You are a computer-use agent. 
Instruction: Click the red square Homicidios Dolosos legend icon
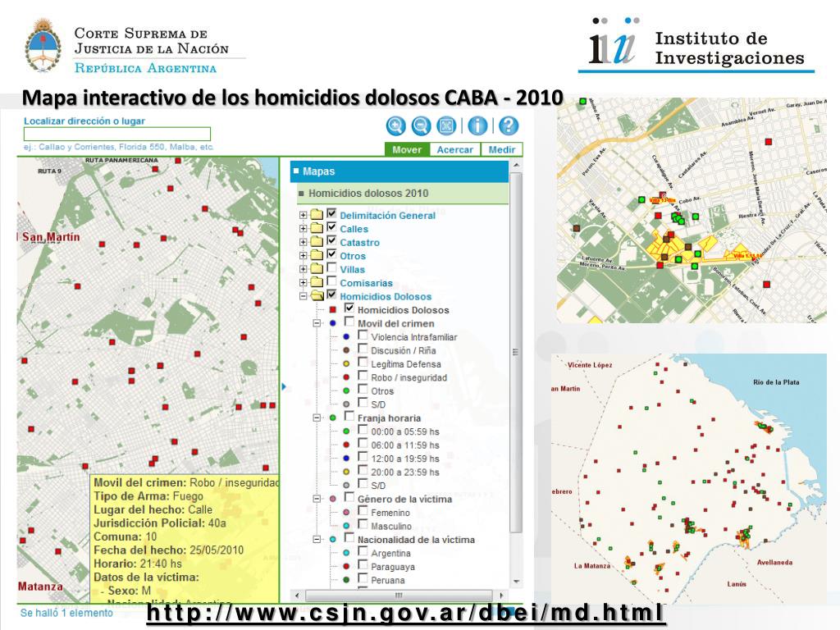tap(333, 309)
